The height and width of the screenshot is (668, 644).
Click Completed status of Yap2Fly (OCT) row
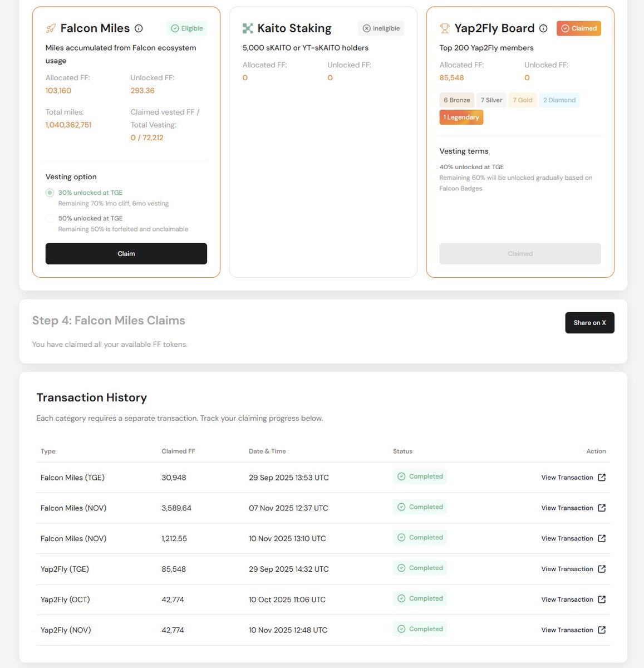[x=420, y=599]
